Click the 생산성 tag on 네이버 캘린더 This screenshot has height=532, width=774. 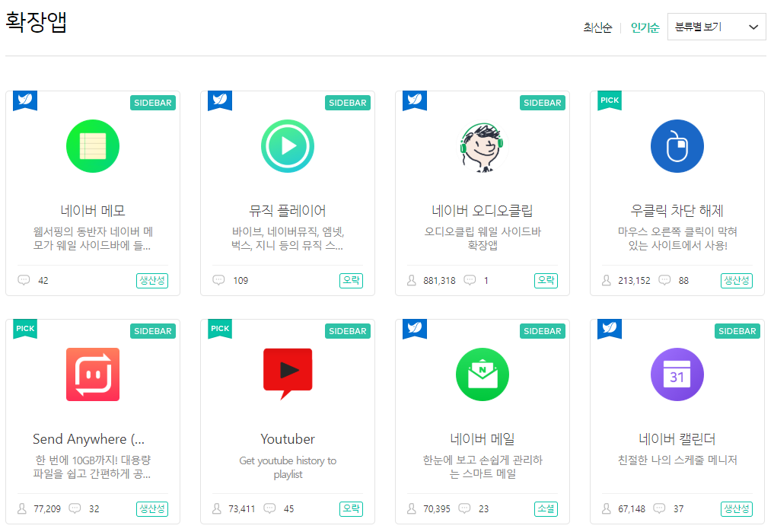(737, 509)
